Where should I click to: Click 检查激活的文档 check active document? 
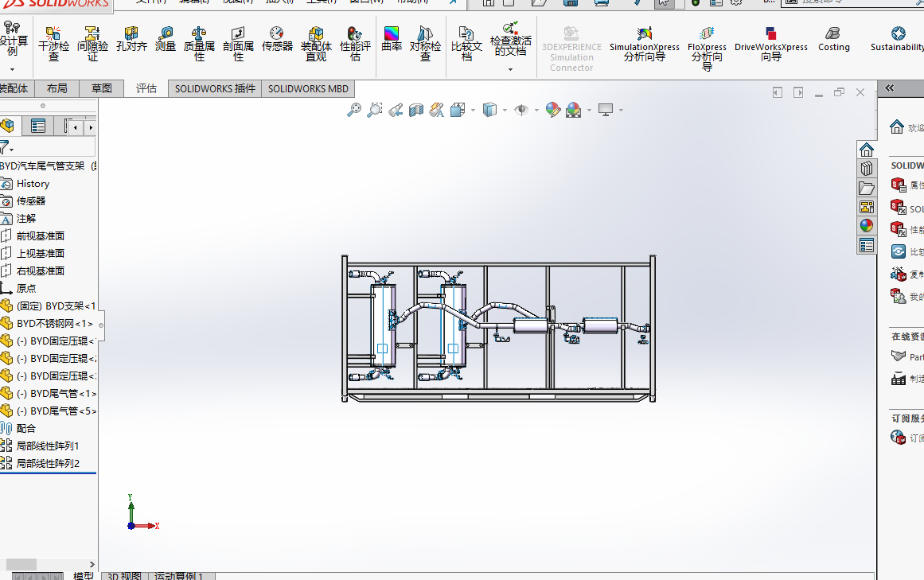coord(510,40)
